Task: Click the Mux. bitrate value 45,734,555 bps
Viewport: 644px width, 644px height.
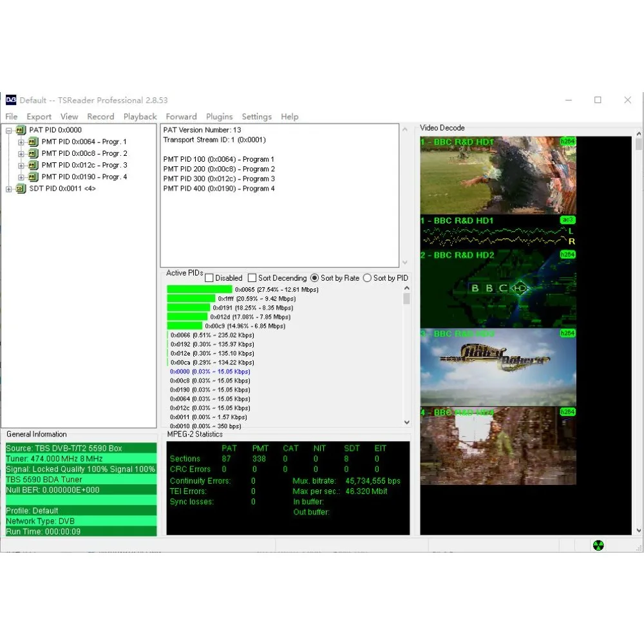Action: (x=373, y=481)
